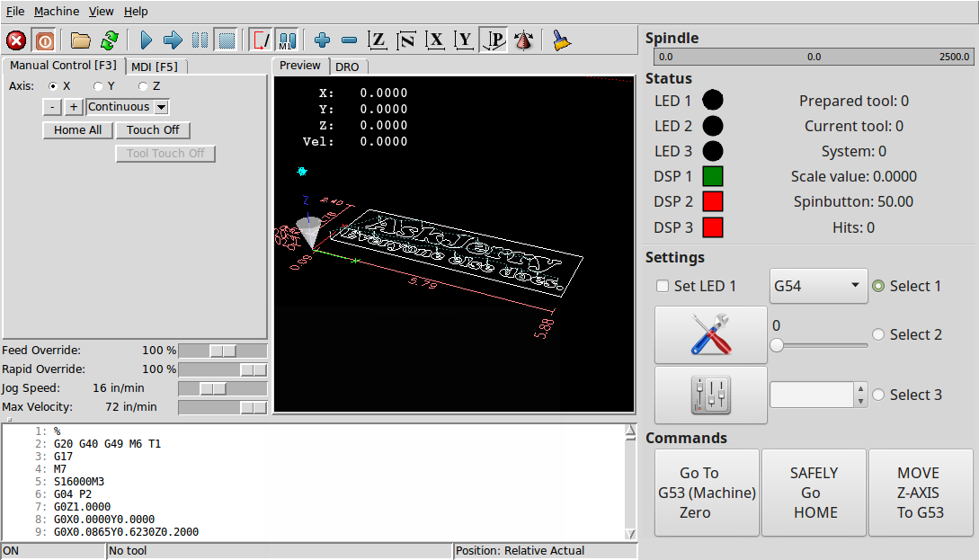The height and width of the screenshot is (560, 979).
Task: Open the Machine menu
Action: point(57,12)
